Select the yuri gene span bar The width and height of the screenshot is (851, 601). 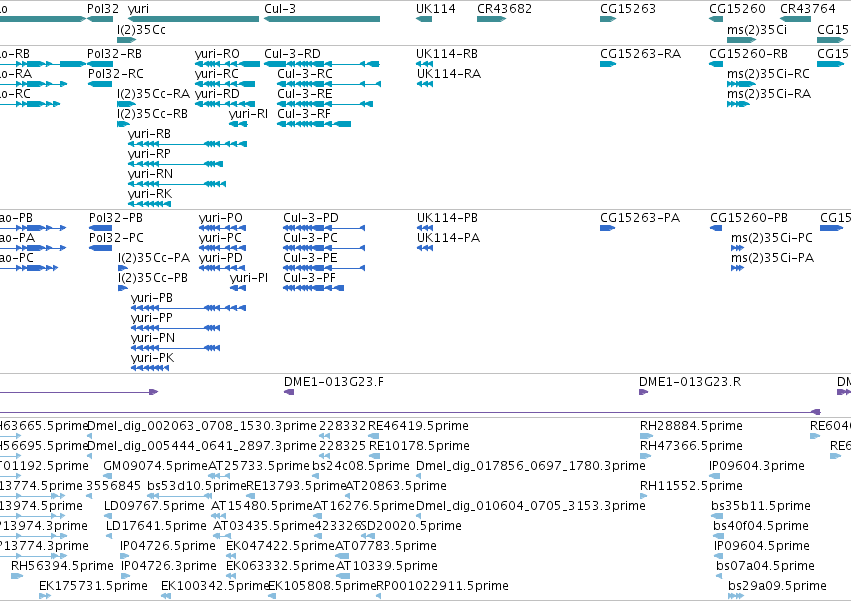[194, 19]
